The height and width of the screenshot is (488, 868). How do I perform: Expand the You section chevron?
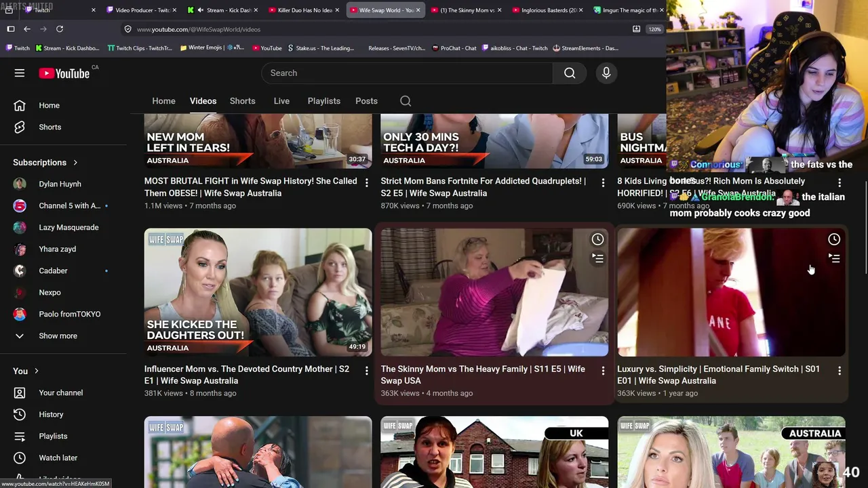(37, 371)
